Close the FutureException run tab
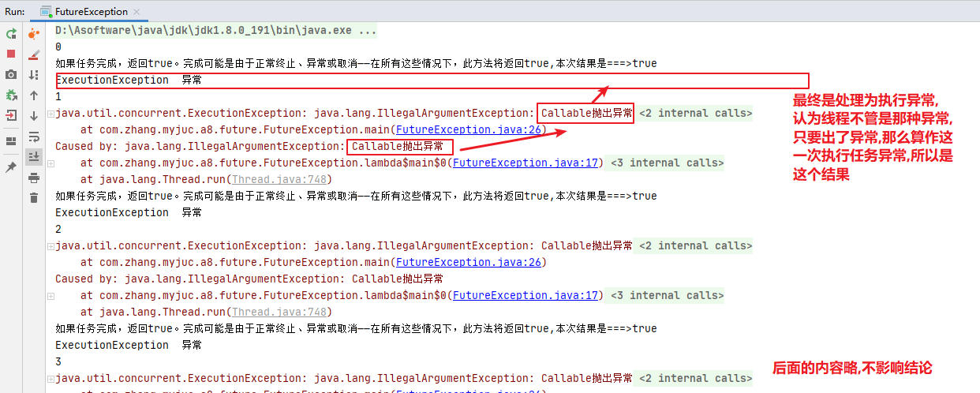980x393 pixels. (x=135, y=12)
